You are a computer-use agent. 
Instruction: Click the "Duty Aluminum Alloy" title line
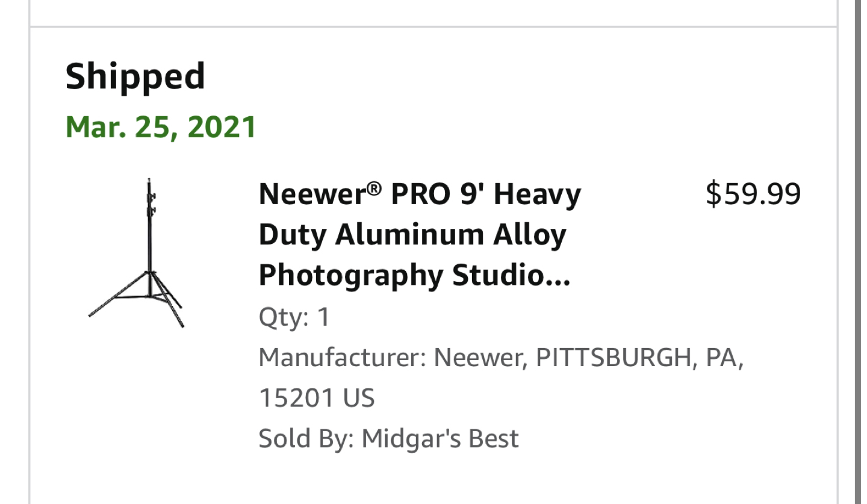point(412,235)
